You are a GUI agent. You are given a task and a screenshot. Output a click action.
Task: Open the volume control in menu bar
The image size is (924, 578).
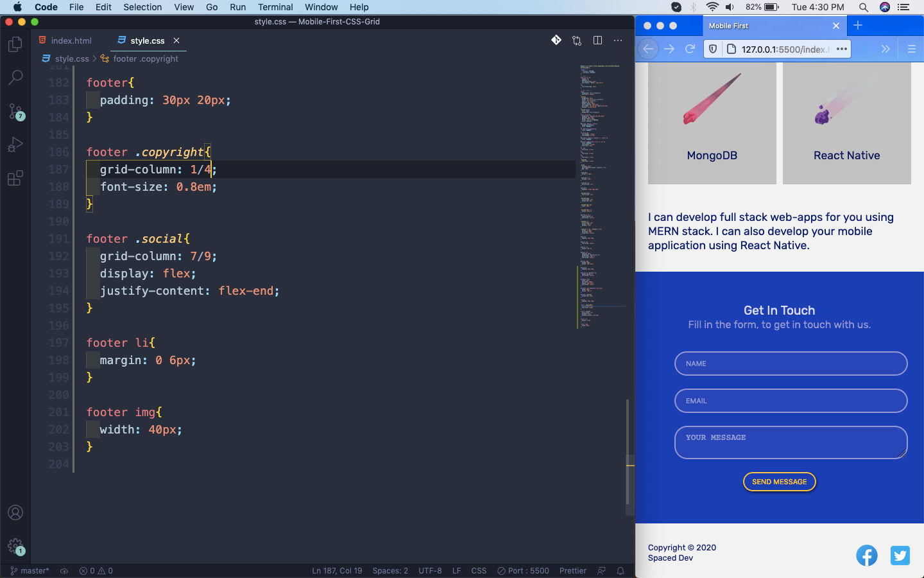730,7
